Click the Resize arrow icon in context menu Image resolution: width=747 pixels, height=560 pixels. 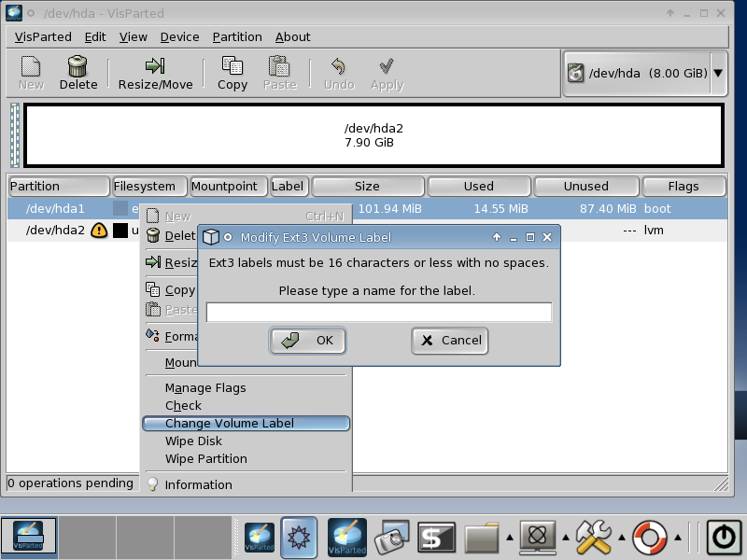153,262
